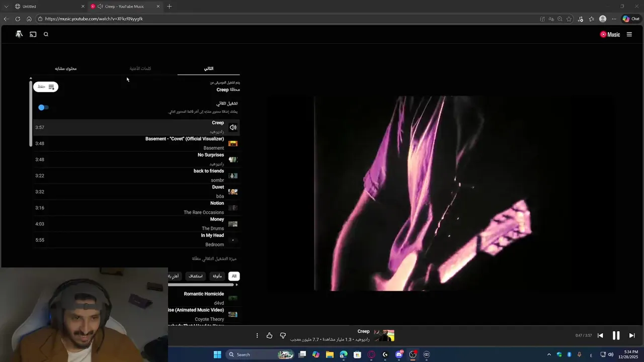Click the YouTube Music logo
Viewport: 644px width, 362px height.
(x=610, y=35)
